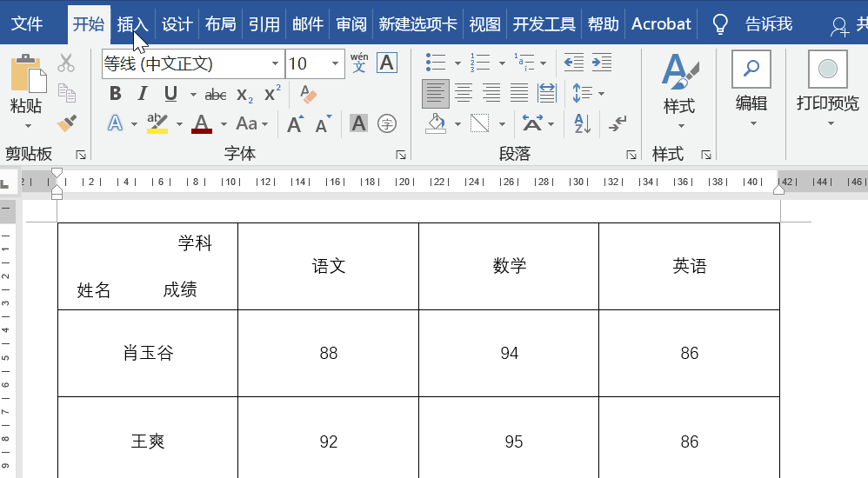Viewport: 868px width, 478px height.
Task: Click the share person icon
Action: (839, 25)
